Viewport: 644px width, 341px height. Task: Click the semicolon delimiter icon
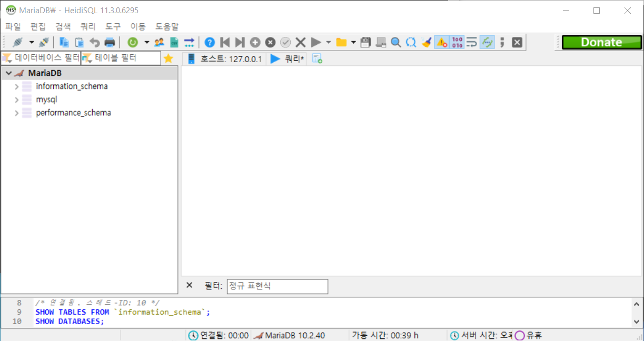[x=502, y=42]
